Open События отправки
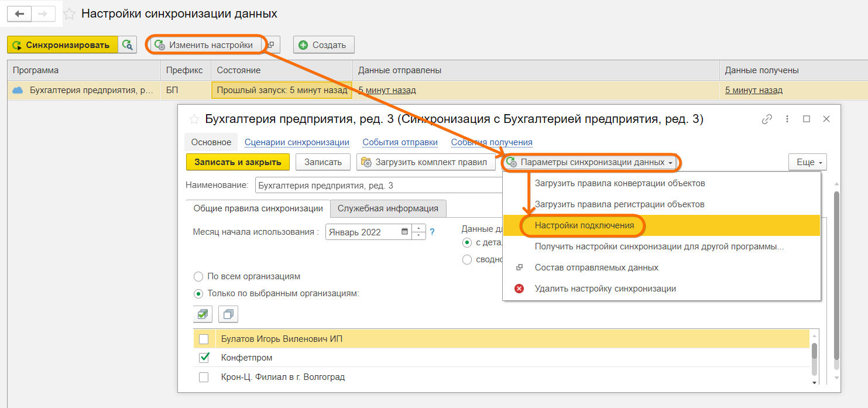The height and width of the screenshot is (408, 868). tap(400, 142)
